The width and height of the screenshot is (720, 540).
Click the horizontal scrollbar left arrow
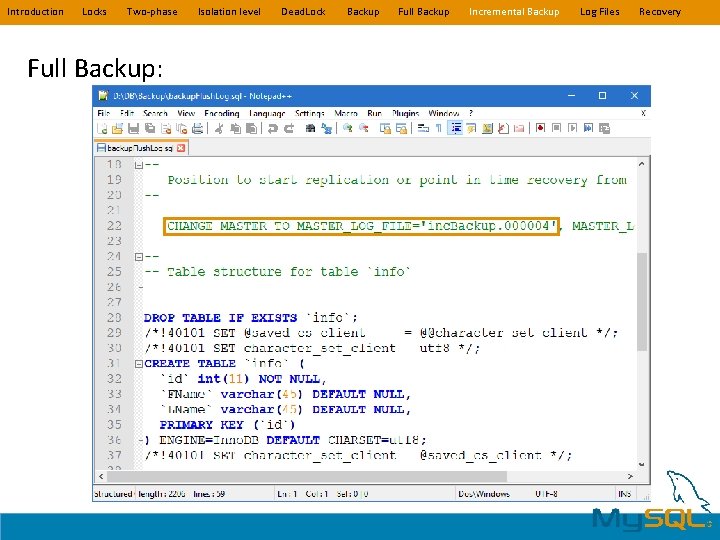click(101, 477)
